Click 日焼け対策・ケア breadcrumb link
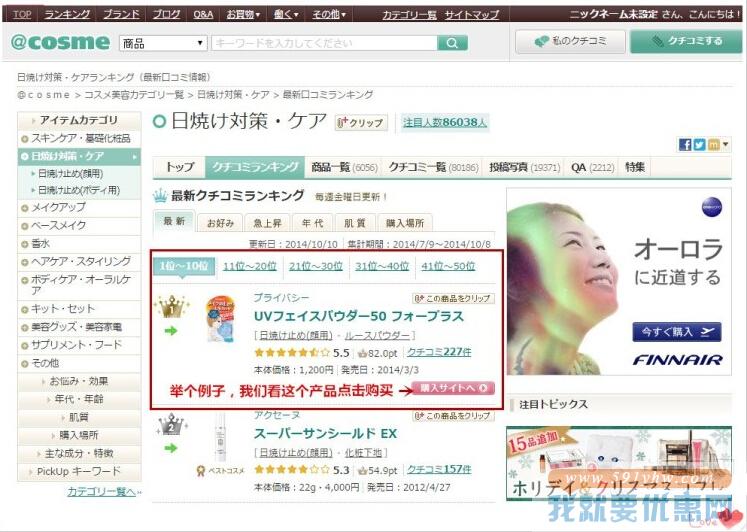The height and width of the screenshot is (532, 747). coord(233,95)
